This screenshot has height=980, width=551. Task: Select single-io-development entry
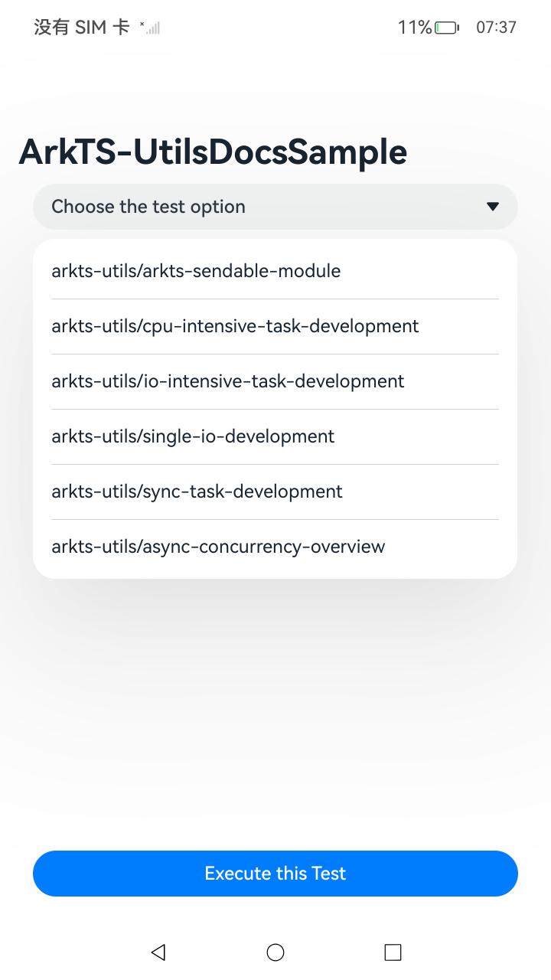(x=193, y=436)
